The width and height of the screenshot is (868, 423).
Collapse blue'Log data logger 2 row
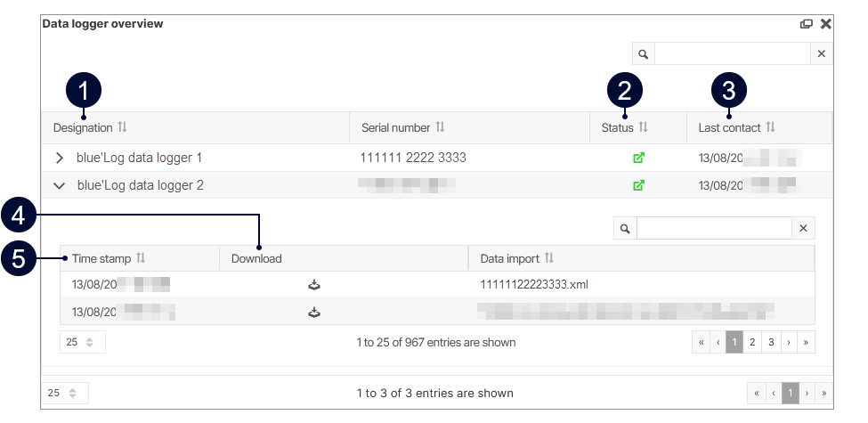(x=60, y=186)
